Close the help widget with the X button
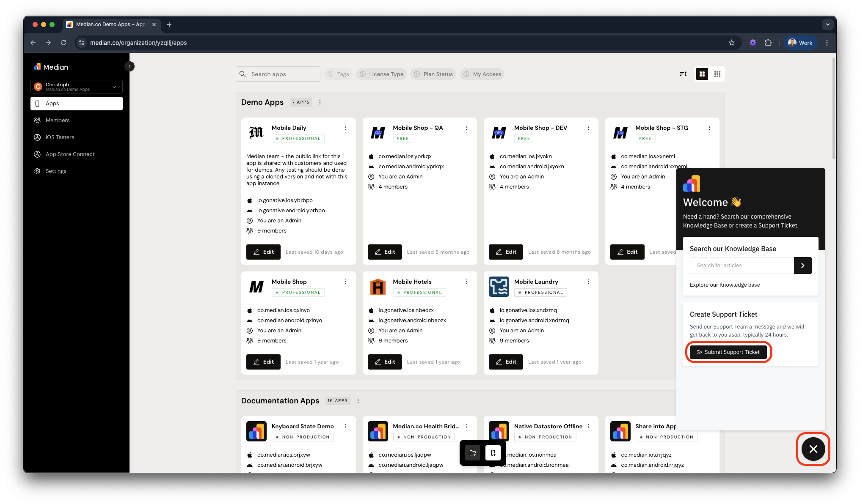The image size is (860, 504). [813, 449]
